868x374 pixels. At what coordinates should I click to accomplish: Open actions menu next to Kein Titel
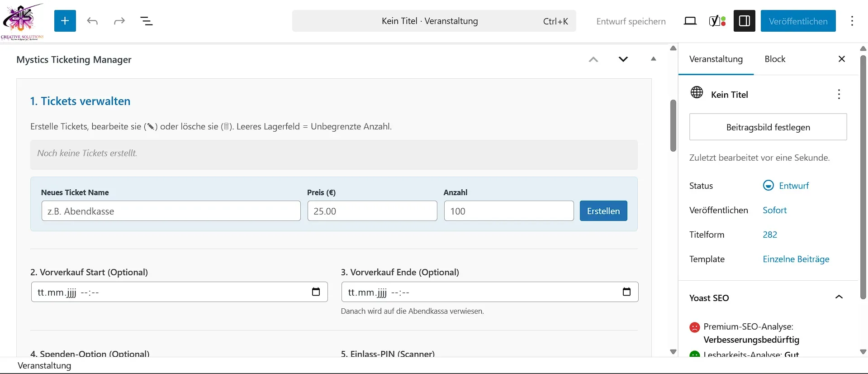(x=839, y=94)
